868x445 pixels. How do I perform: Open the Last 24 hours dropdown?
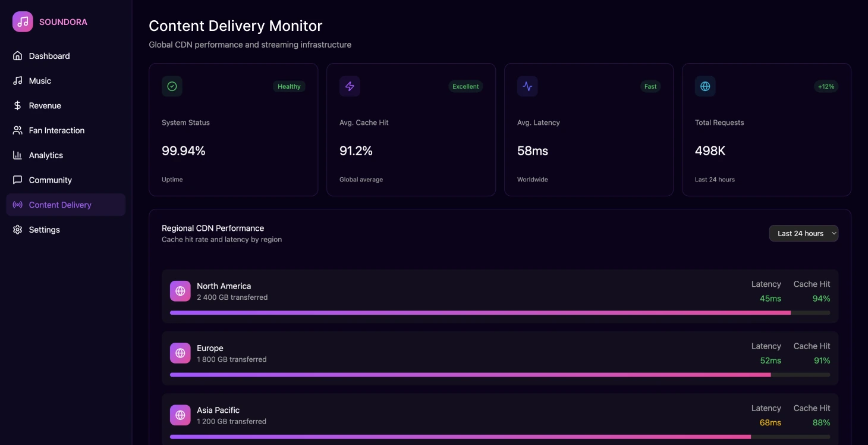click(x=803, y=233)
